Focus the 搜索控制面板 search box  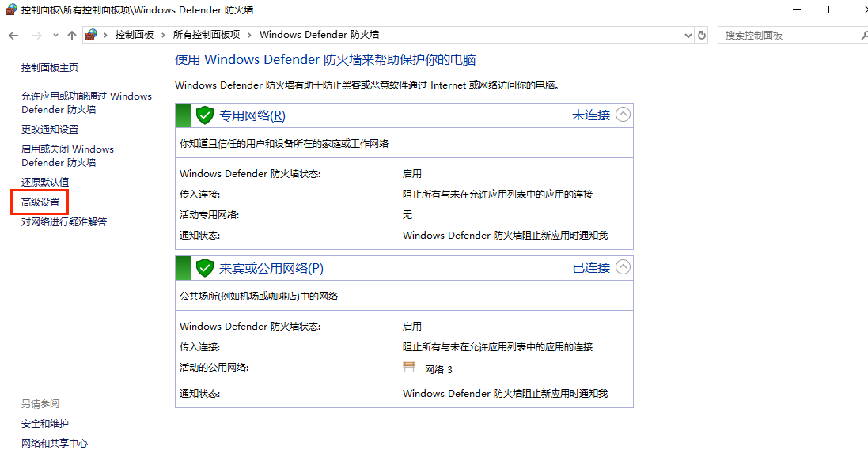pos(783,36)
